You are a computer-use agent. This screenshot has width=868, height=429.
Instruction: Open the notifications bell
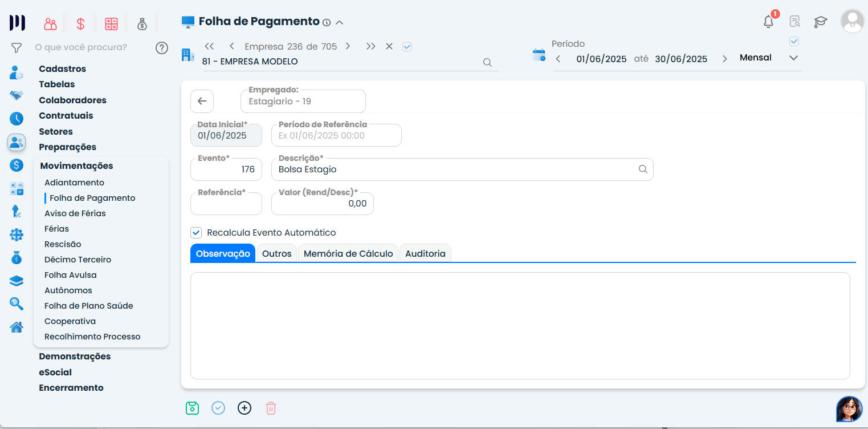click(x=769, y=22)
